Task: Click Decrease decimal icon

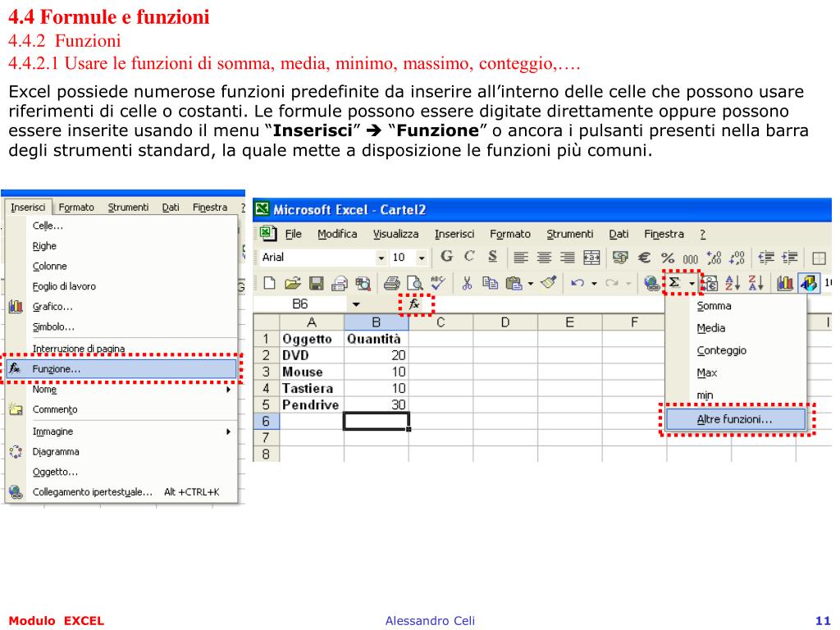Action: point(737,258)
